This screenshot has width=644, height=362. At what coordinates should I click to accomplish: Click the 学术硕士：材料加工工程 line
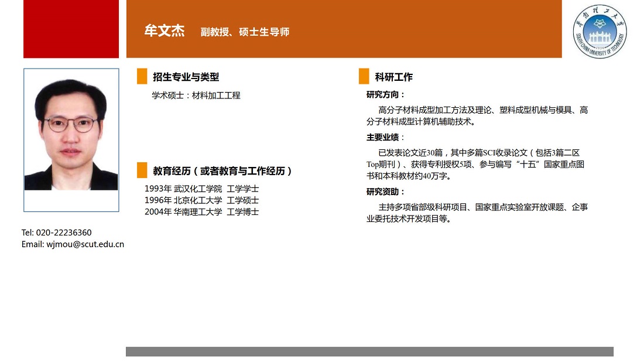(196, 95)
